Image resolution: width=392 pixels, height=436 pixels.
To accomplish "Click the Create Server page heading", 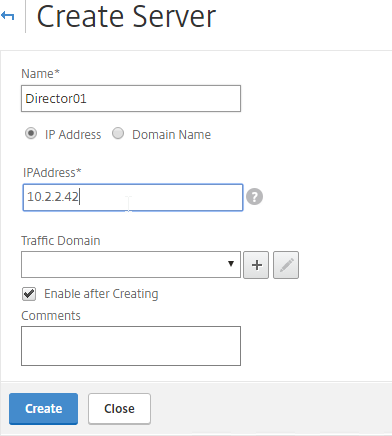I will 126,16.
